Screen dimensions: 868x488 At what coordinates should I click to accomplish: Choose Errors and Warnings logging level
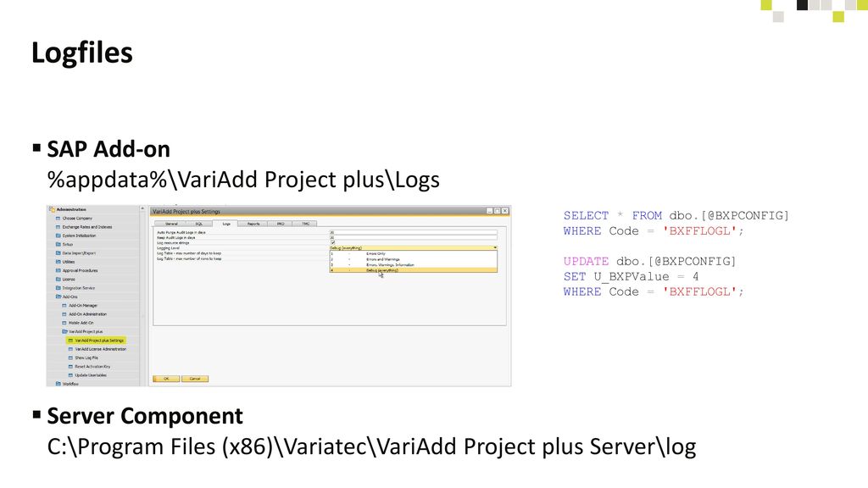pyautogui.click(x=413, y=259)
